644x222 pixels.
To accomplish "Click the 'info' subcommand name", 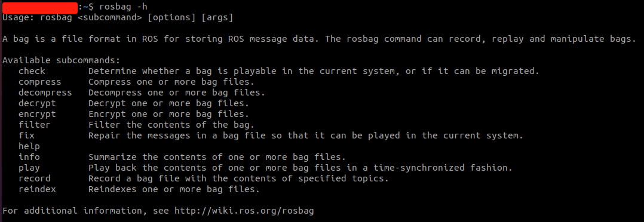I will click(29, 157).
